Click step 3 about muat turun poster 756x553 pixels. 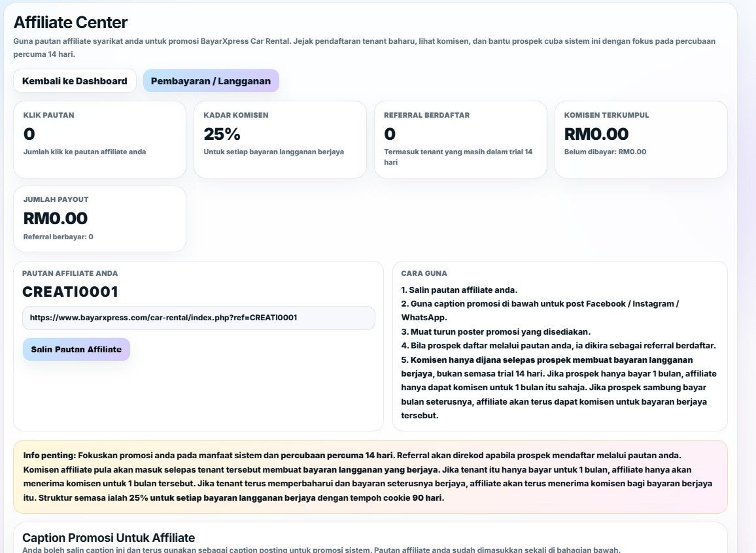[x=496, y=331]
